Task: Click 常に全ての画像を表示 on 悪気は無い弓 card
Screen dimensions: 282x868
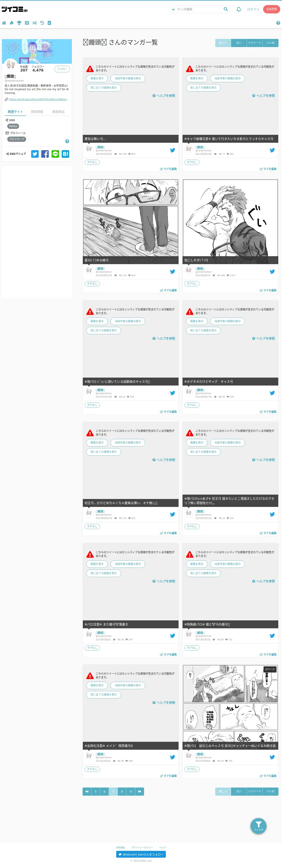Action: point(104,88)
